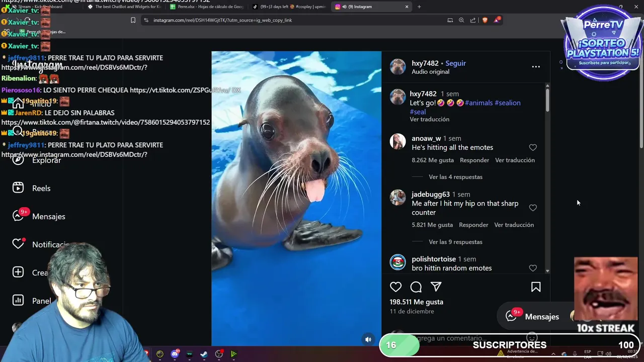This screenshot has width=644, height=362.
Task: Open hxy7482 profile picture in header
Action: click(x=397, y=67)
